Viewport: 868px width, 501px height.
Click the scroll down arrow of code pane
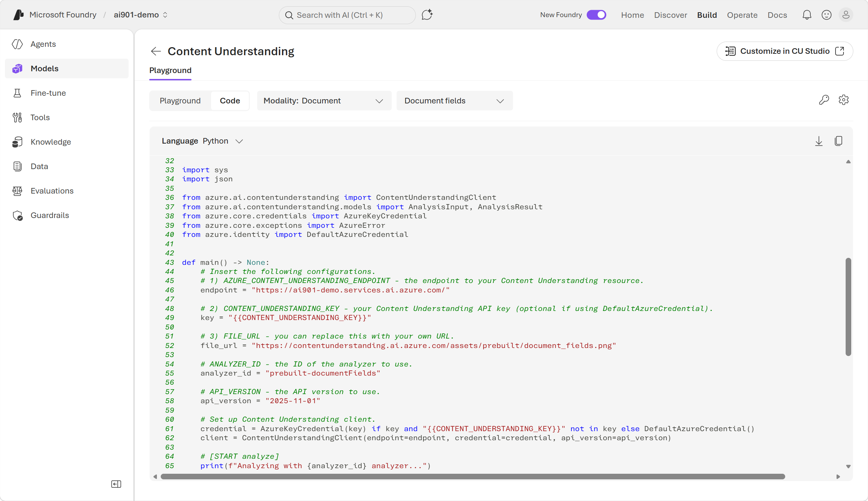pyautogui.click(x=848, y=466)
